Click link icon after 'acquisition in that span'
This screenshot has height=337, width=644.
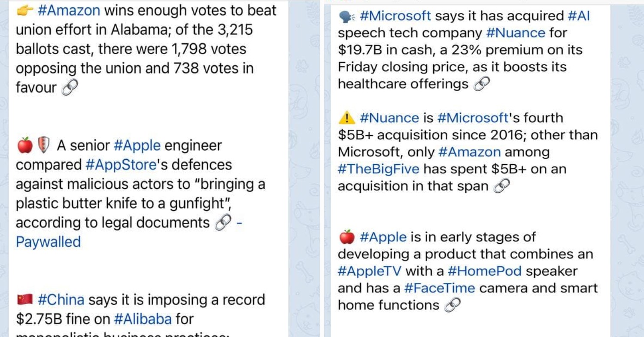[x=501, y=186]
